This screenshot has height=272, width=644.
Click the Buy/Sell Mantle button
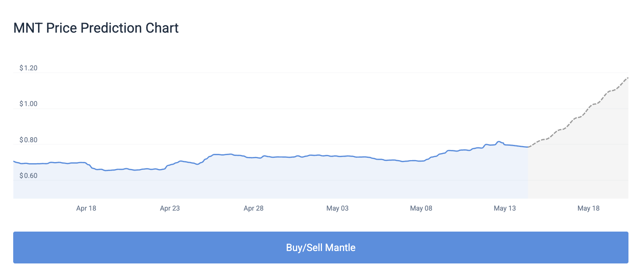pyautogui.click(x=321, y=247)
